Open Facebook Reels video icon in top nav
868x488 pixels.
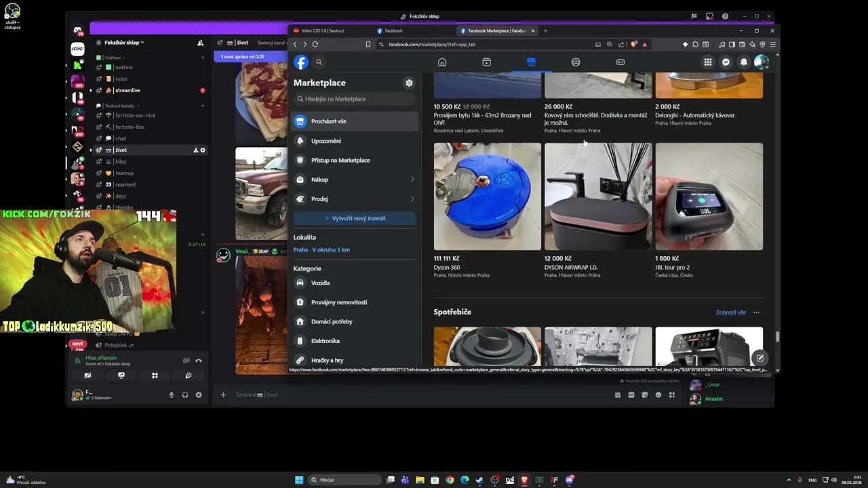[x=486, y=62]
